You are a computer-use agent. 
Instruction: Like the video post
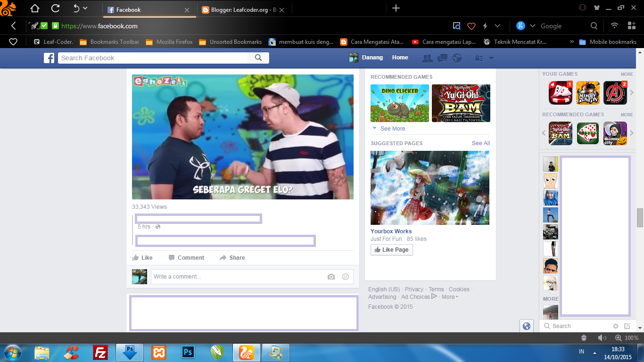tap(142, 258)
